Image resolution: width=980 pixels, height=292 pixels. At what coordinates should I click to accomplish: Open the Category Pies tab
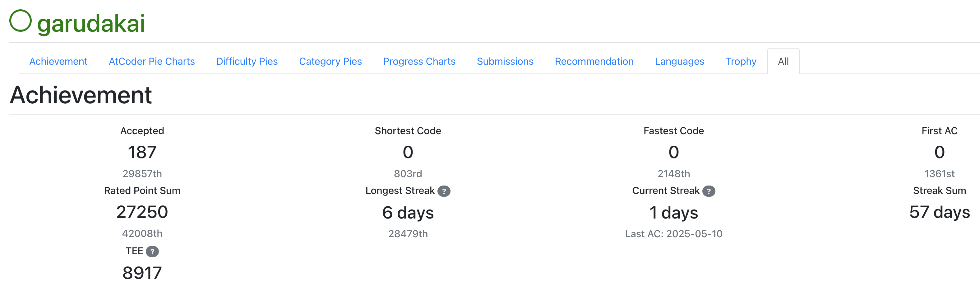point(330,61)
